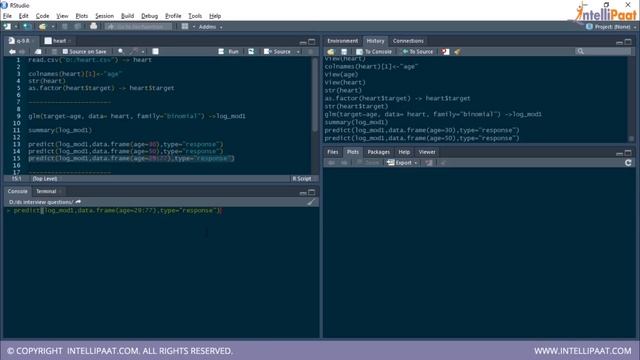
Task: Click the workspace panes grid icon
Action: click(x=185, y=27)
